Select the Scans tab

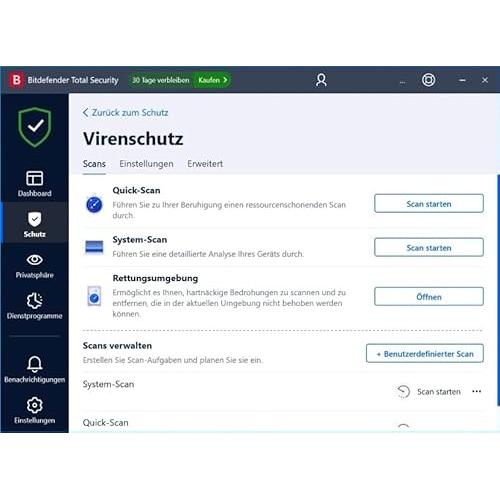pyautogui.click(x=94, y=164)
